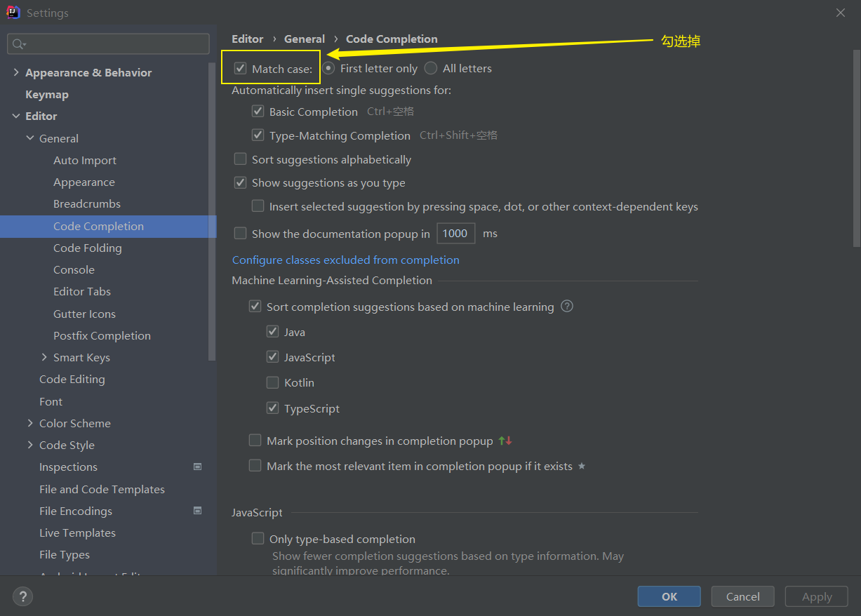The width and height of the screenshot is (861, 616).
Task: Collapse the Editor tree section
Action: coord(16,116)
